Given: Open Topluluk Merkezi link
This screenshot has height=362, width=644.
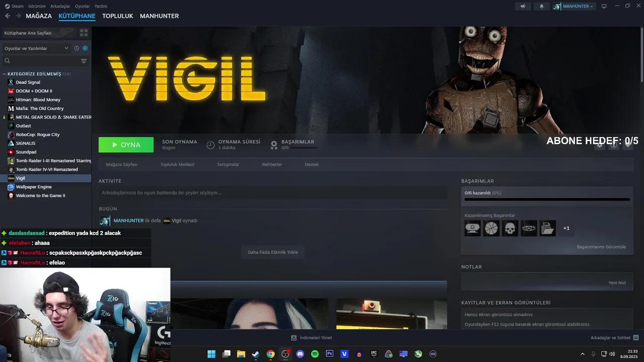Looking at the screenshot, I should (x=177, y=164).
